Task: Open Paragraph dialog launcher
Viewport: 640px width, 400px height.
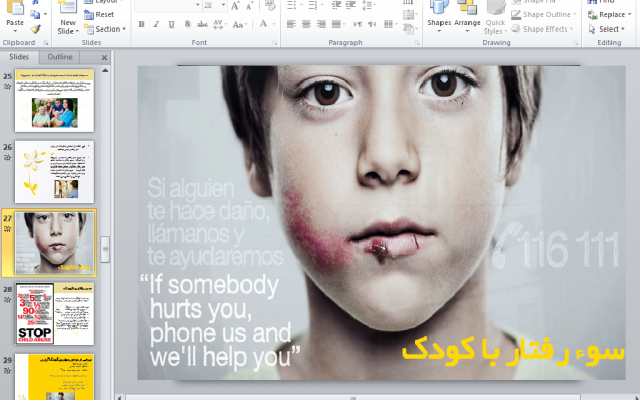Action: pyautogui.click(x=418, y=42)
